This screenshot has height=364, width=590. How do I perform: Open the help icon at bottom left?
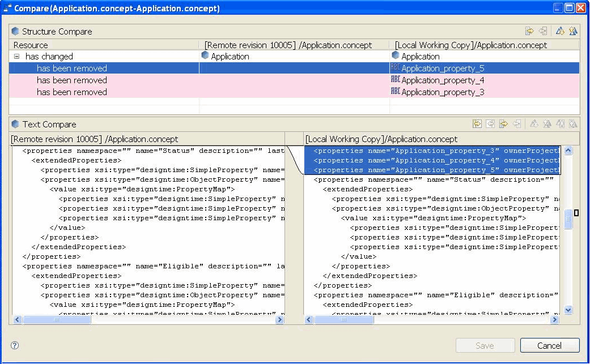pyautogui.click(x=15, y=345)
